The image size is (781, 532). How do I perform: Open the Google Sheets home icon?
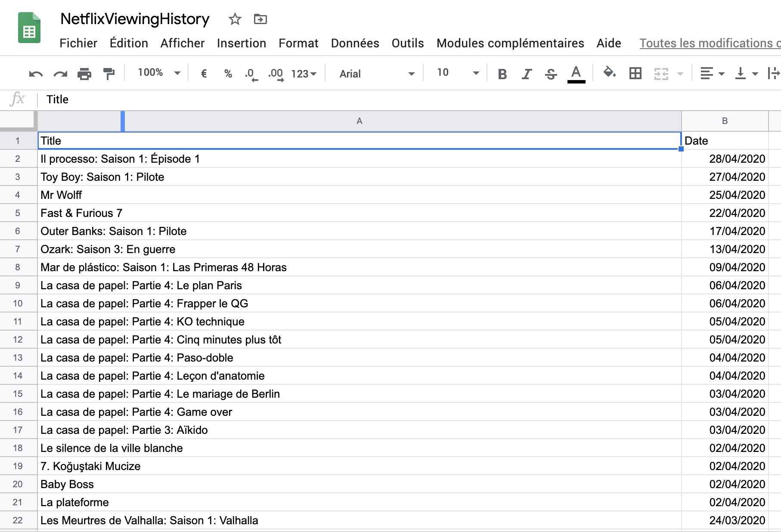pos(29,28)
